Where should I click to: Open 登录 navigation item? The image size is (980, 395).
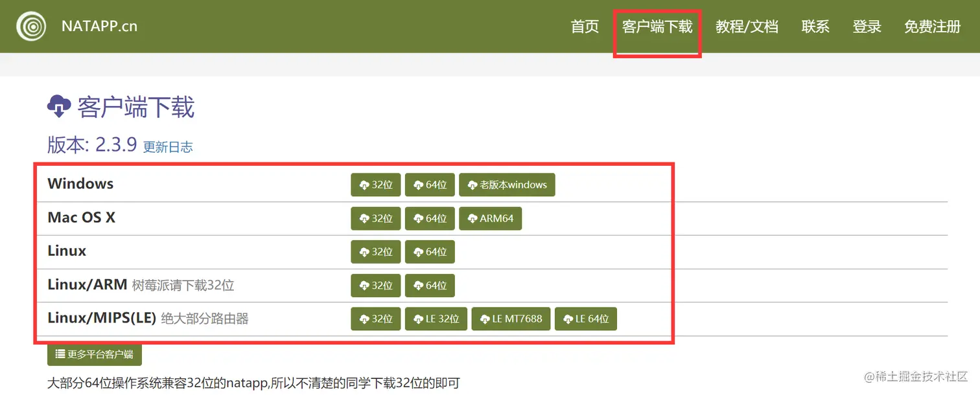click(x=867, y=27)
